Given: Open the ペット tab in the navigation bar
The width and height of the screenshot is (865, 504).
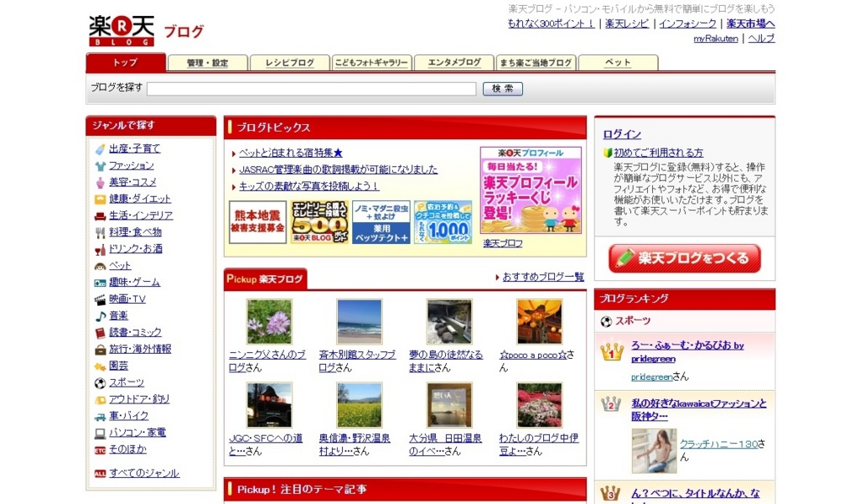Looking at the screenshot, I should (x=617, y=62).
